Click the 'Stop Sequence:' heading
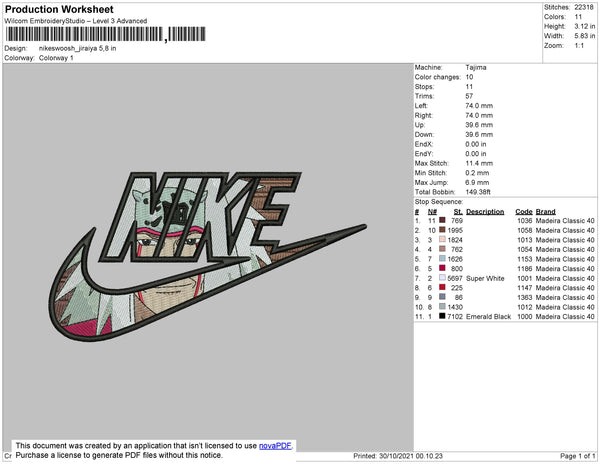The height and width of the screenshot is (464, 600). point(439,202)
